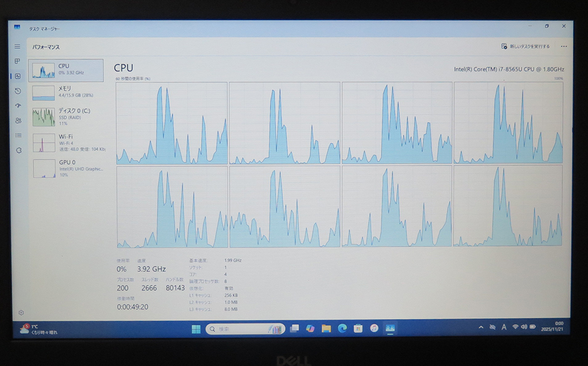Click the 8.0 MB L3 cache value
Screen dimensions: 588x366
point(231,310)
